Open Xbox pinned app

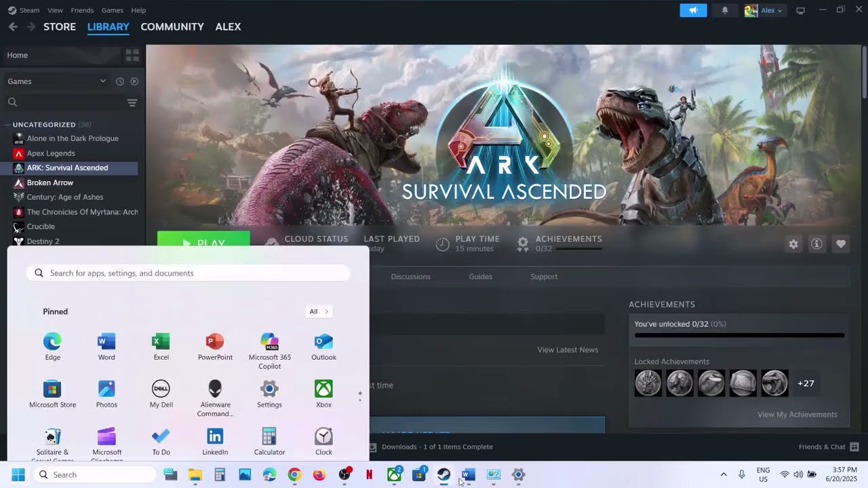pos(323,394)
